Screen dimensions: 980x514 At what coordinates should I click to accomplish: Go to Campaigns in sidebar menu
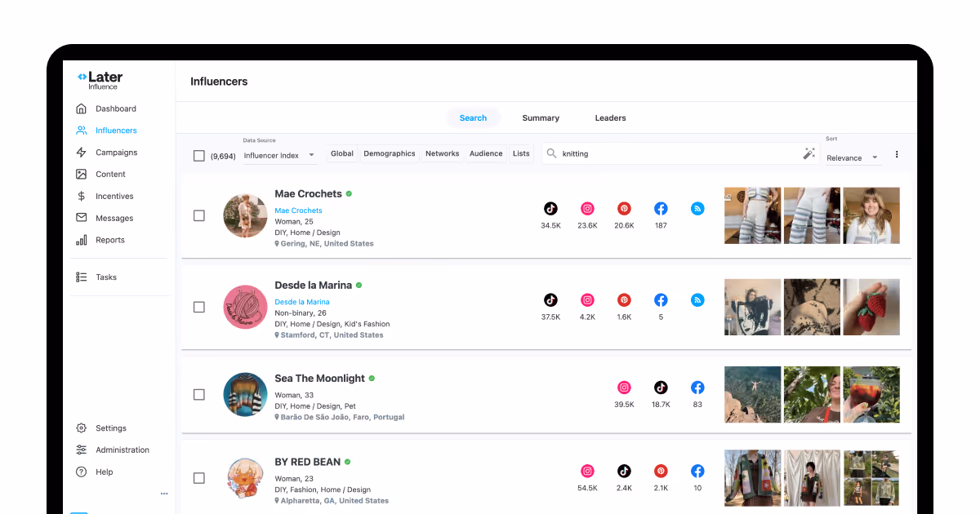[x=117, y=153]
